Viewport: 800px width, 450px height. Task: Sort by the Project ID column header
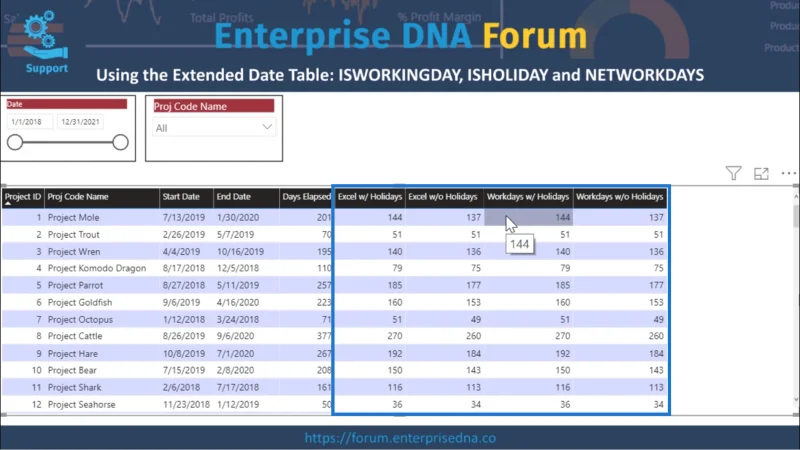[22, 197]
